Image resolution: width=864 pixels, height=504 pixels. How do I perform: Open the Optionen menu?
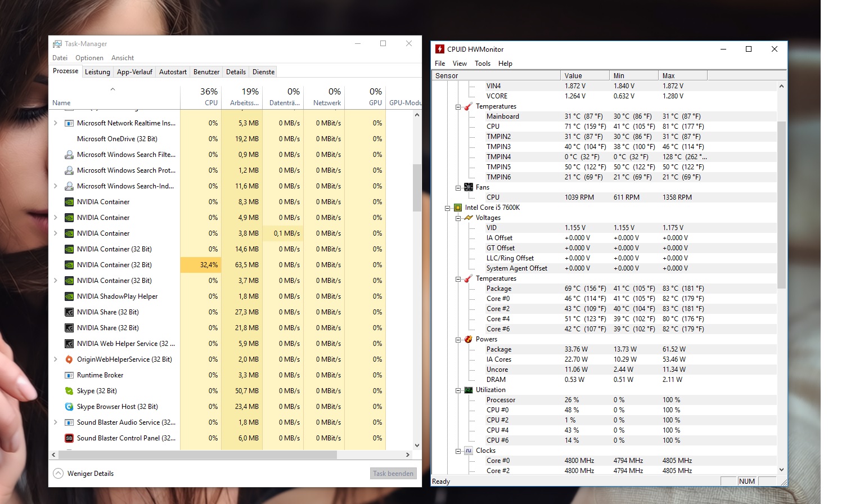89,58
